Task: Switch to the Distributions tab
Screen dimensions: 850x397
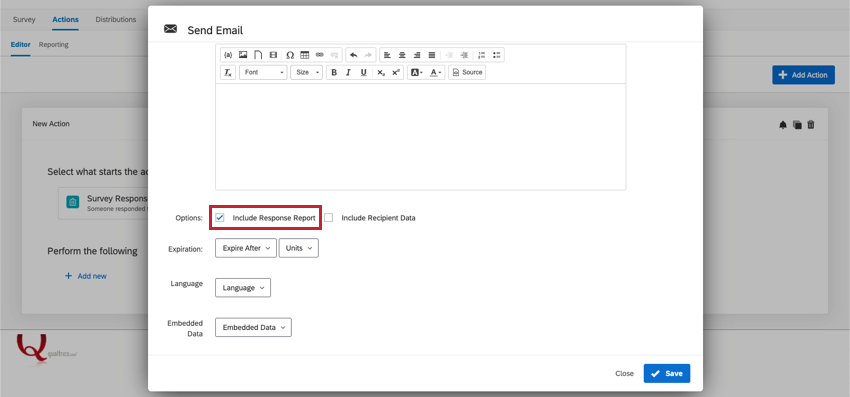Action: point(115,20)
